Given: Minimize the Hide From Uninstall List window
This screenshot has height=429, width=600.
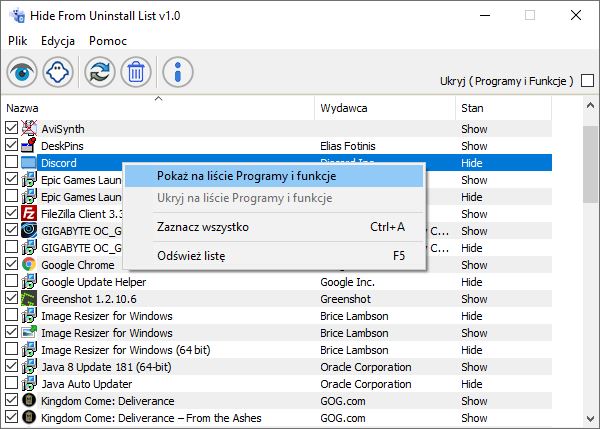Looking at the screenshot, I should [x=485, y=16].
